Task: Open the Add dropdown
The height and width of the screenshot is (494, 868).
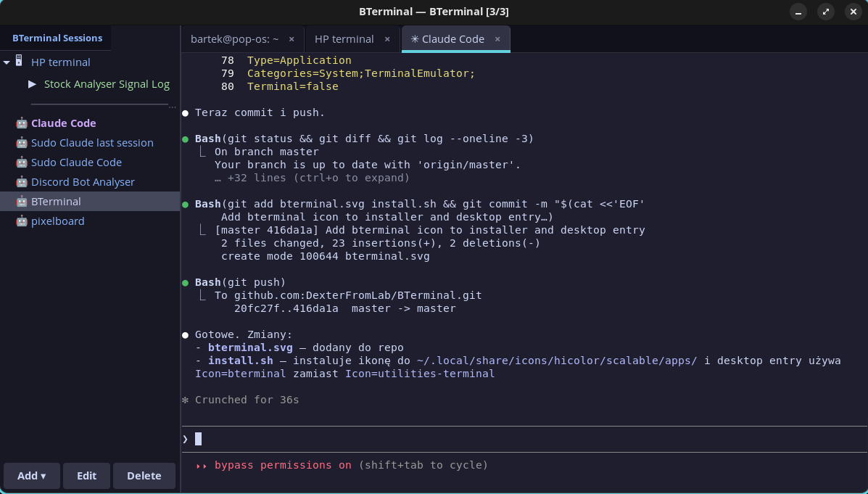Action: pos(31,475)
